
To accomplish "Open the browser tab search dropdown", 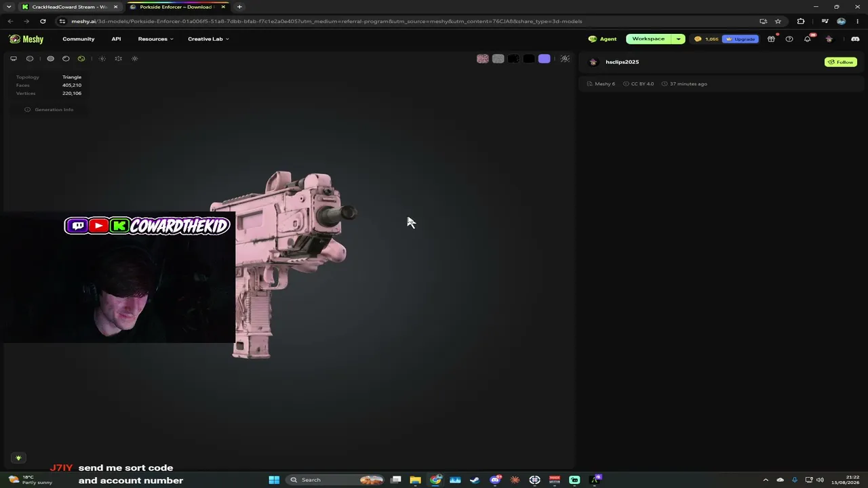I will click(9, 7).
